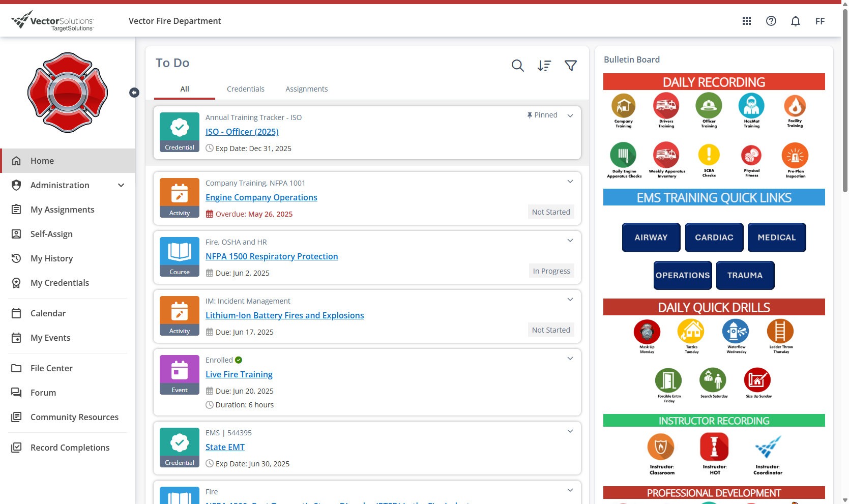Switch to the Credentials tab

tap(246, 88)
